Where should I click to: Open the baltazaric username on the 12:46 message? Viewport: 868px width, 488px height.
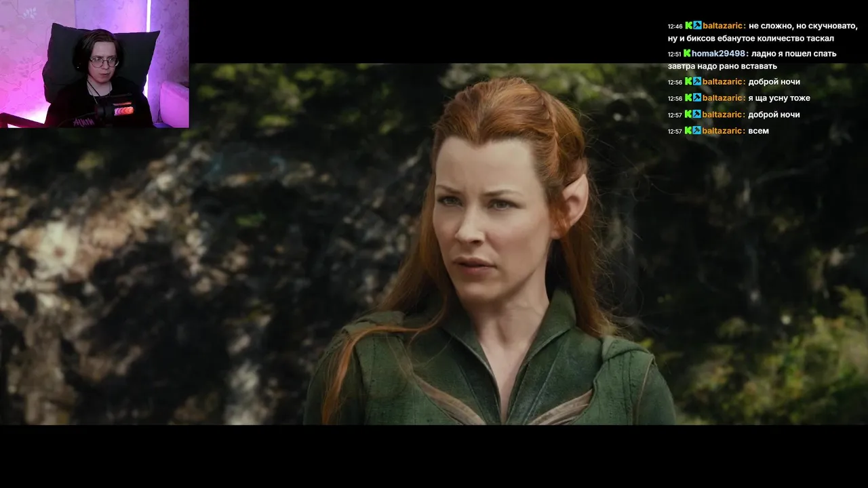coord(724,26)
